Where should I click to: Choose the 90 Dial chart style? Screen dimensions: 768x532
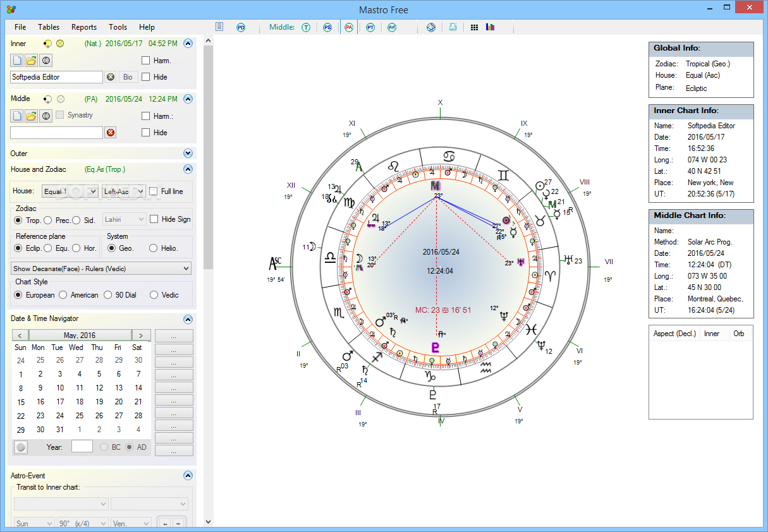point(108,295)
